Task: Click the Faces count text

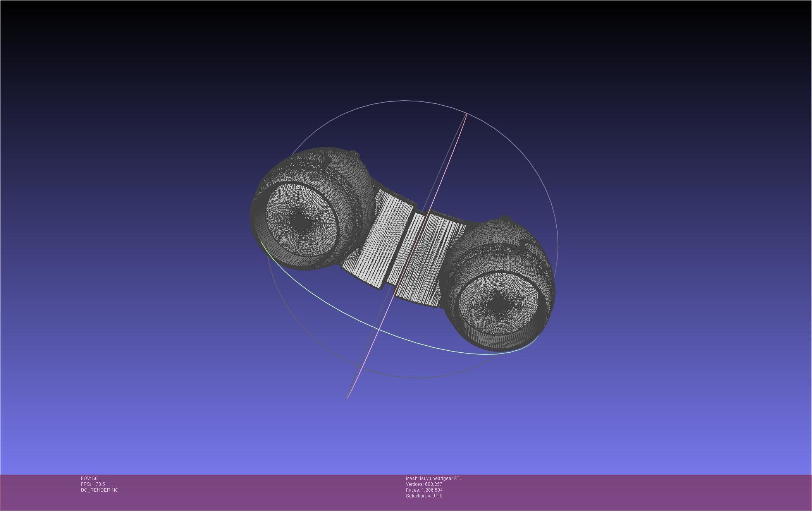Action: 424,490
